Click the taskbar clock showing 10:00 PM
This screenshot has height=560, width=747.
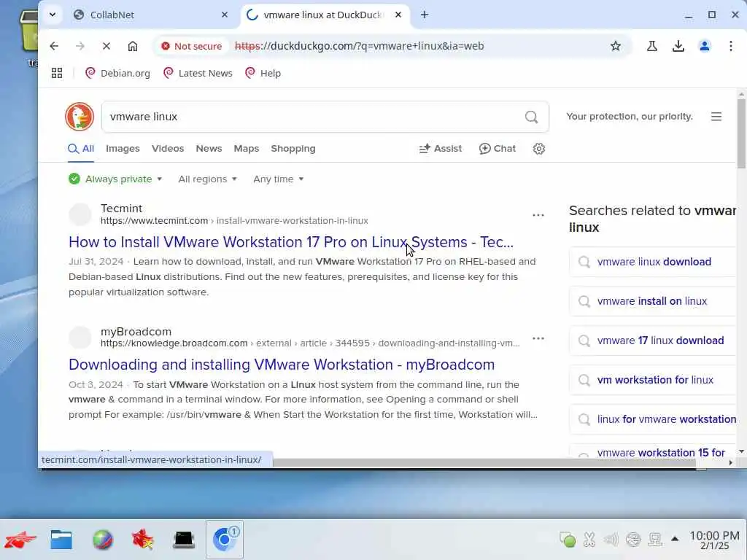pos(715,540)
